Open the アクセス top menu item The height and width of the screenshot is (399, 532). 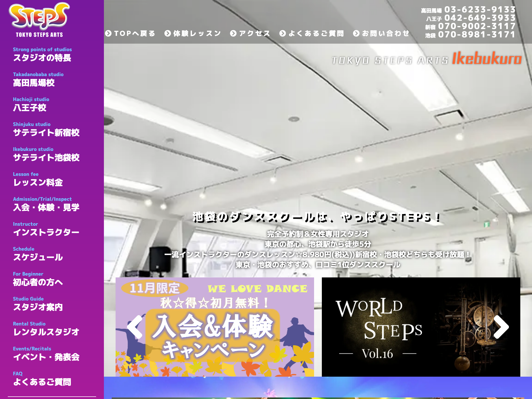point(255,34)
